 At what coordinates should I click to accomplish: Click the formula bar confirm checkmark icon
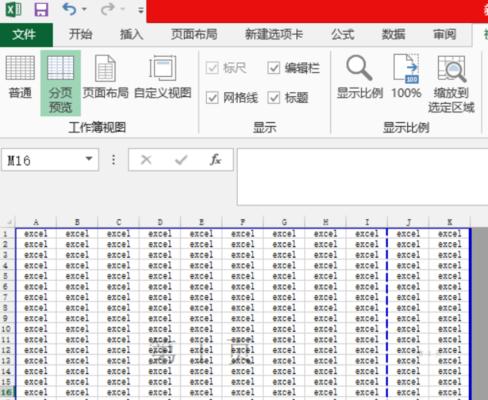coord(181,160)
